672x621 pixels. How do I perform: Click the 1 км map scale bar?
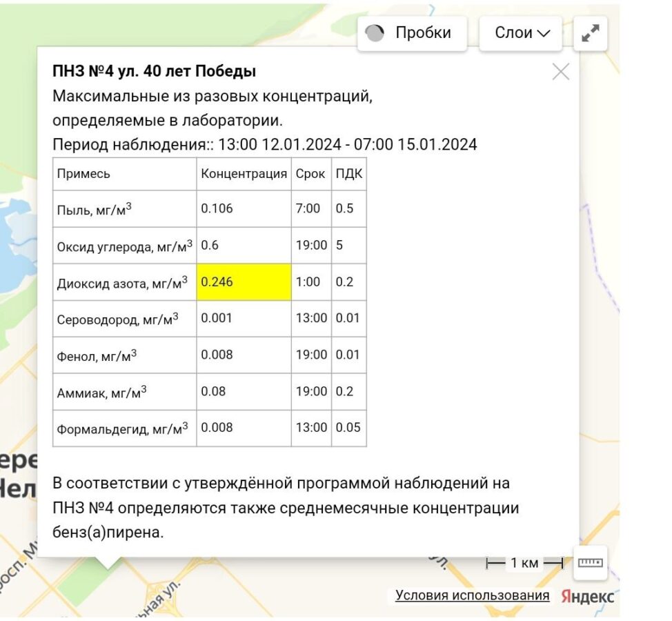[x=524, y=563]
